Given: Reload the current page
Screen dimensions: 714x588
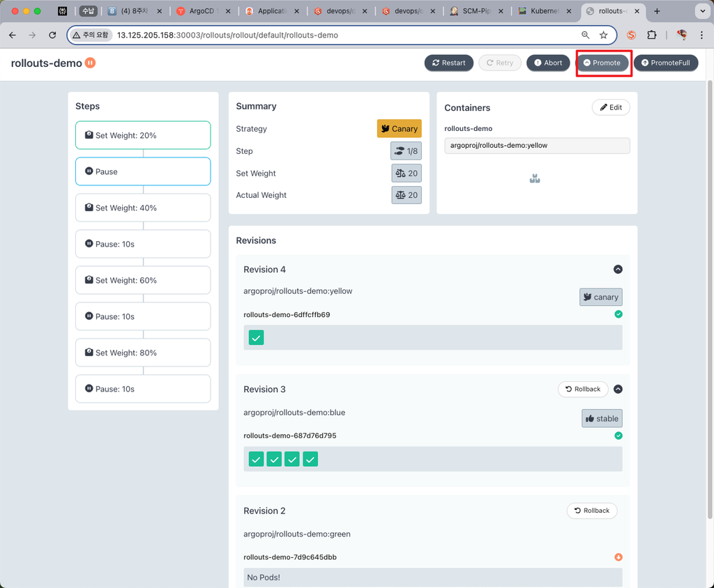Looking at the screenshot, I should pyautogui.click(x=52, y=35).
